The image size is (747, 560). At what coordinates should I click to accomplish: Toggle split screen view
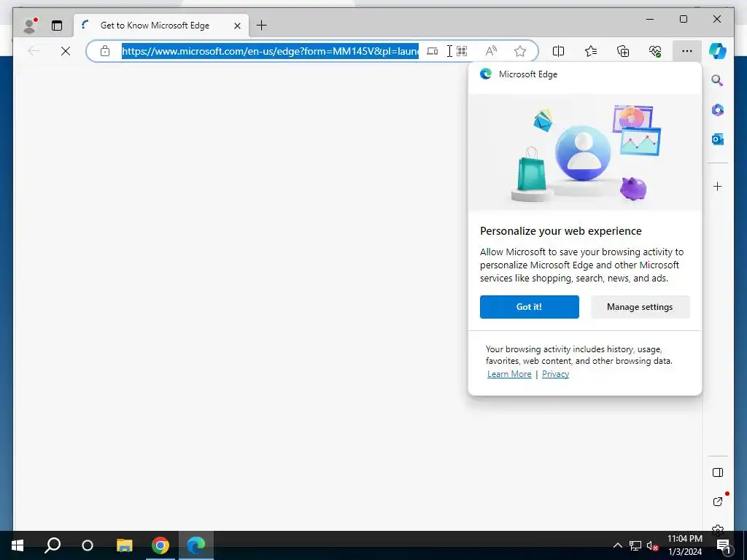tap(558, 51)
